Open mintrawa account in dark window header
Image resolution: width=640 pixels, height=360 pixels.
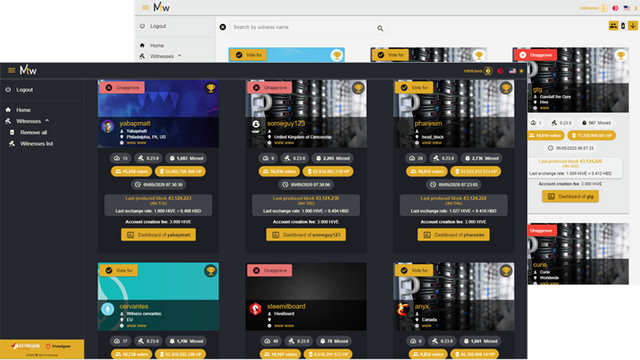(478, 71)
